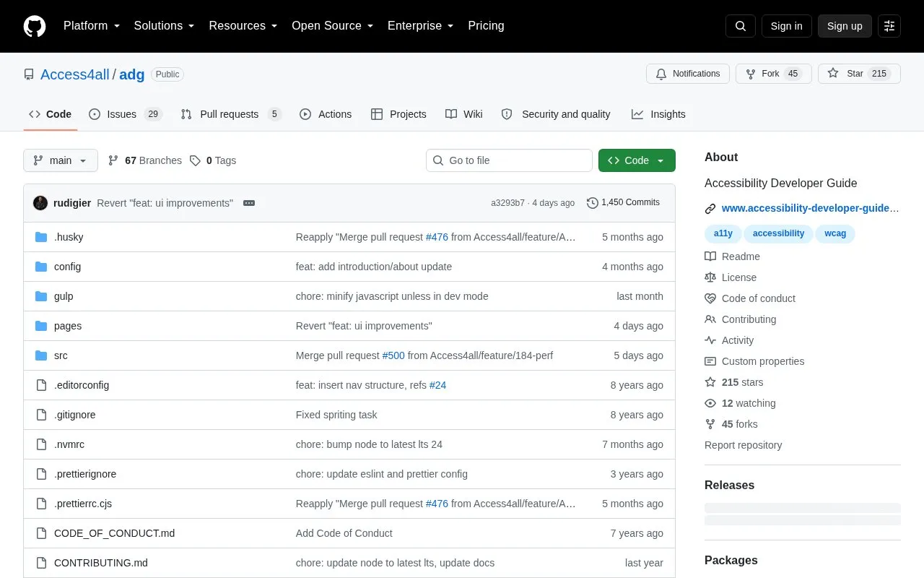
Task: Click the .husky folder icon
Action: (41, 237)
